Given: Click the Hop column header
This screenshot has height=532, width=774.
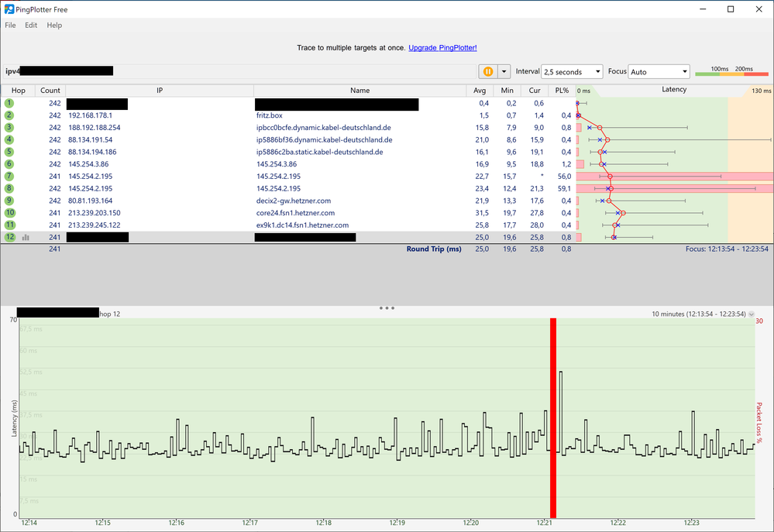Looking at the screenshot, I should pyautogui.click(x=19, y=91).
